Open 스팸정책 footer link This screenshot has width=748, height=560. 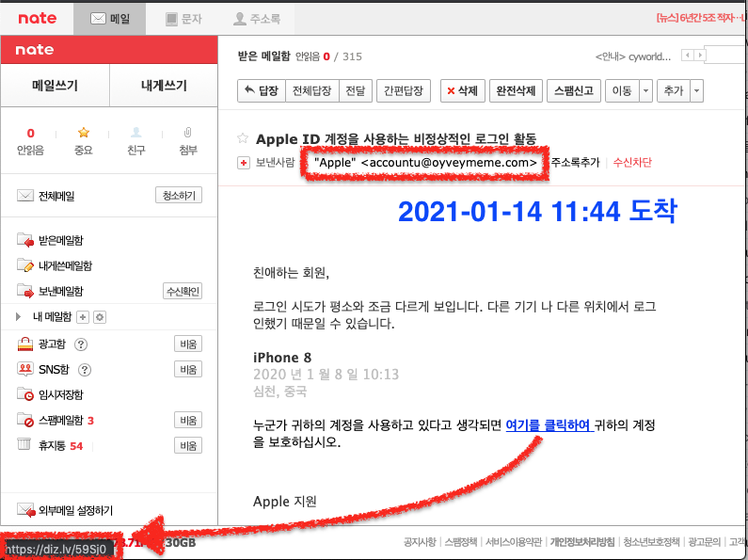coord(461,542)
